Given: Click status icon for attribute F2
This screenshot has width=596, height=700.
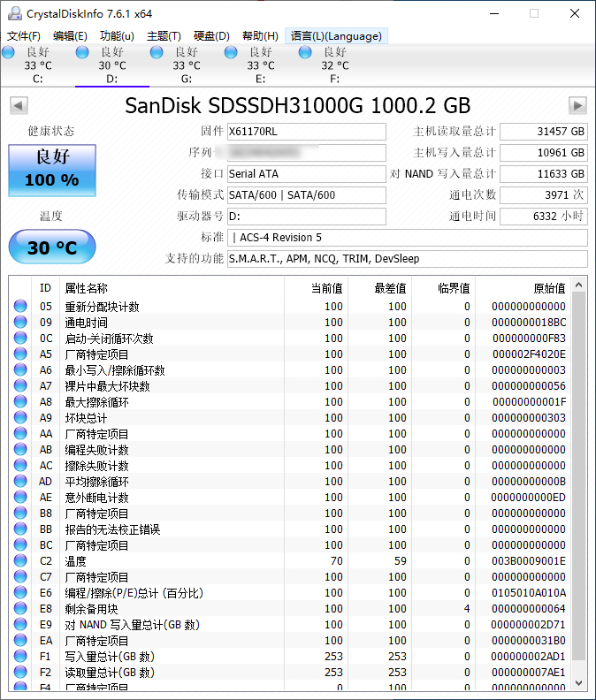Looking at the screenshot, I should click(20, 672).
